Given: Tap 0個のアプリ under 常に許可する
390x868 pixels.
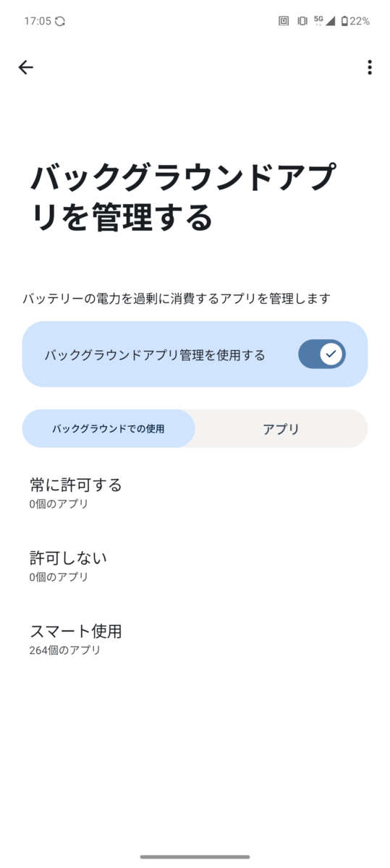Looking at the screenshot, I should tap(59, 504).
